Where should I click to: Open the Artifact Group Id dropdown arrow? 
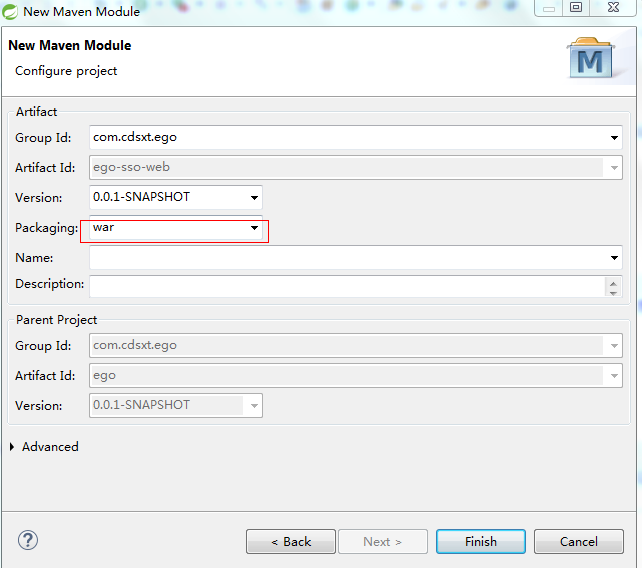(614, 138)
